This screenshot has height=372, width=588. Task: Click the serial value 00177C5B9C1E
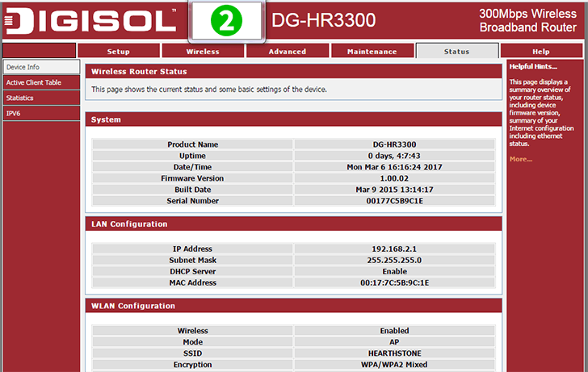394,201
